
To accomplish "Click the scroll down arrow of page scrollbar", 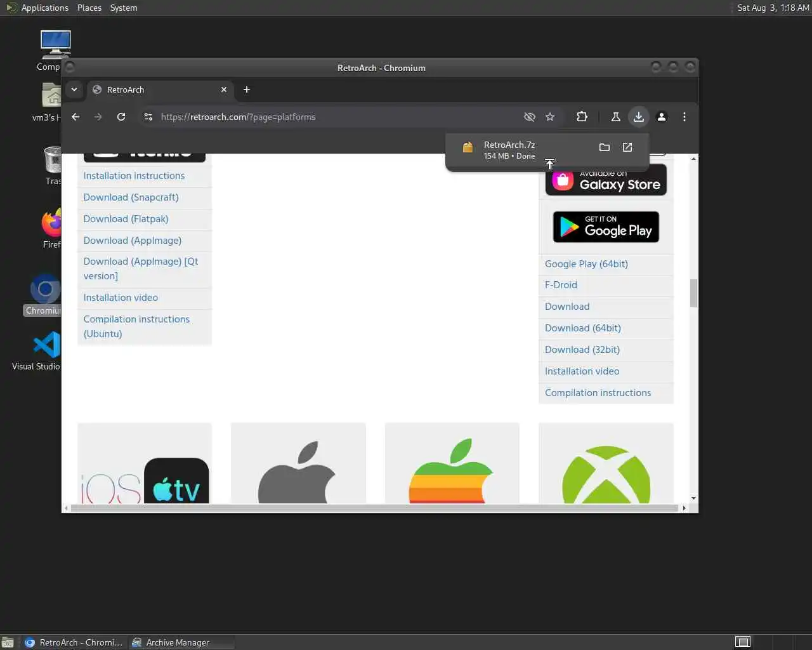I will (693, 498).
